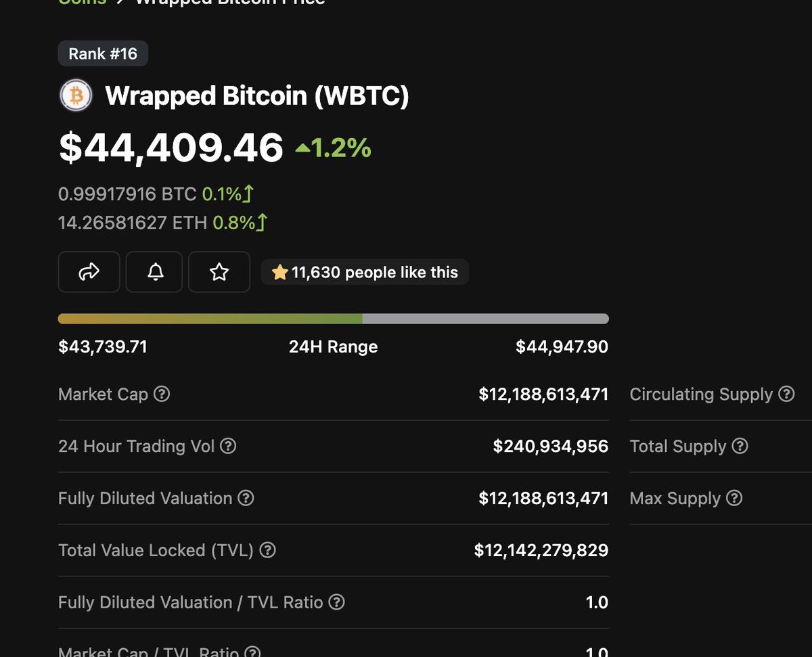Click the TVL value $12,142,279,829
This screenshot has height=657, width=812.
click(541, 550)
